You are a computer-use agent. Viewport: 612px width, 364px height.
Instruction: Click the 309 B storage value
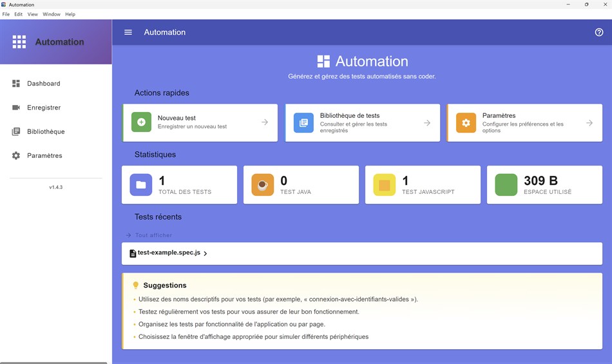coord(540,180)
